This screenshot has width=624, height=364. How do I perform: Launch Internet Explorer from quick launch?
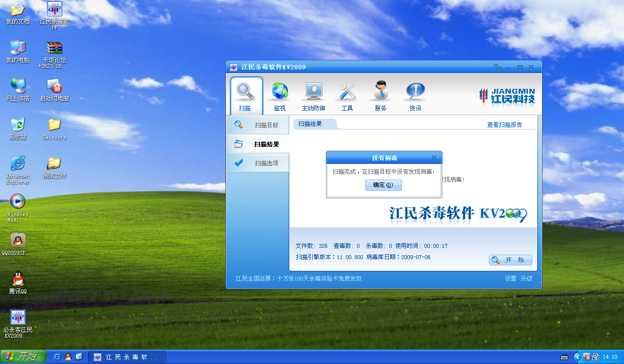pyautogui.click(x=57, y=357)
